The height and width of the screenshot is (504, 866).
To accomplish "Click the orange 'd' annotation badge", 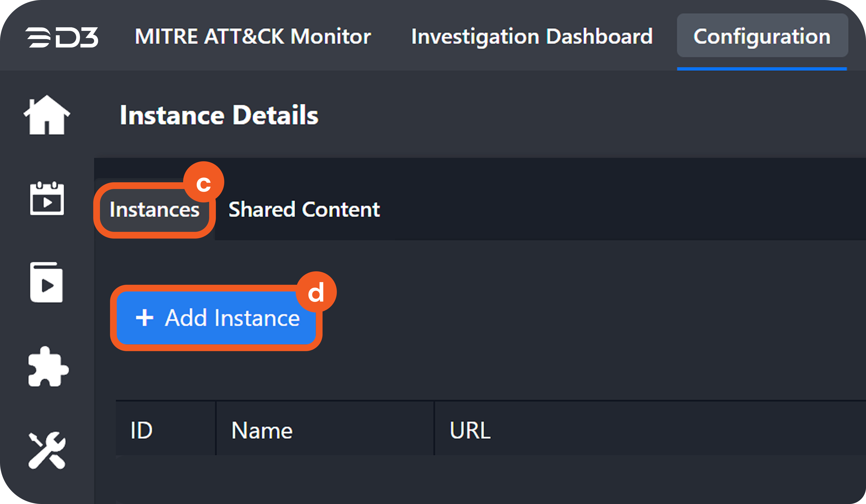I will 316,292.
